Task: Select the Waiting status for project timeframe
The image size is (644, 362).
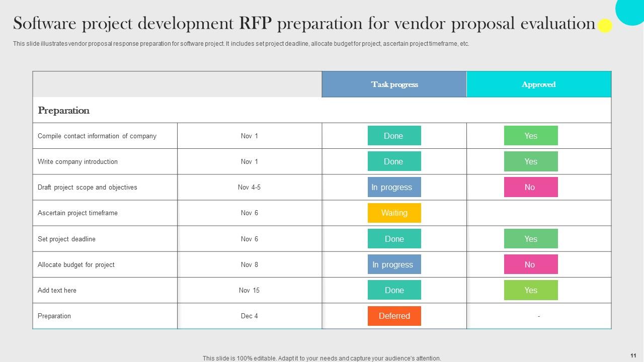Action: [x=394, y=213]
